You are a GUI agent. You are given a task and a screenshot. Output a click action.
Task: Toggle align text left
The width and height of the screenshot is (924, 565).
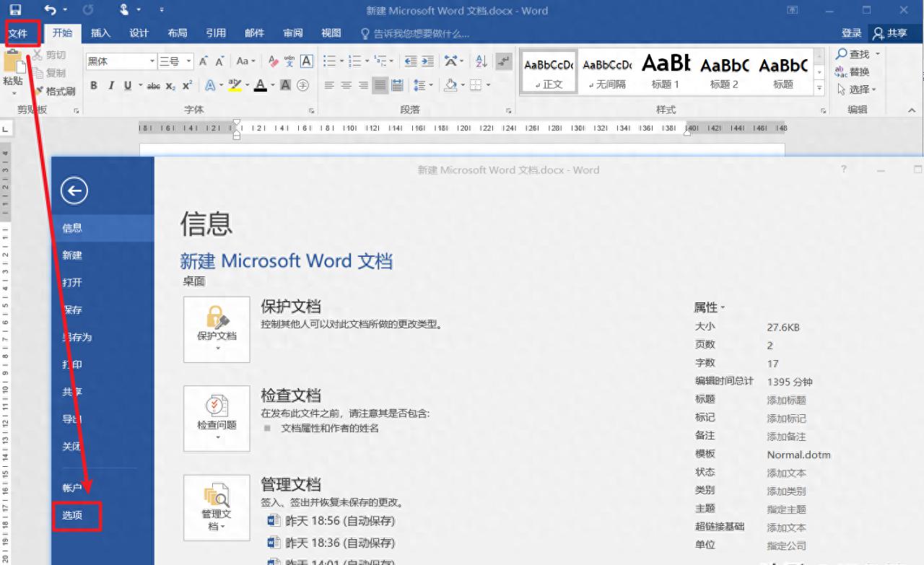tap(329, 85)
